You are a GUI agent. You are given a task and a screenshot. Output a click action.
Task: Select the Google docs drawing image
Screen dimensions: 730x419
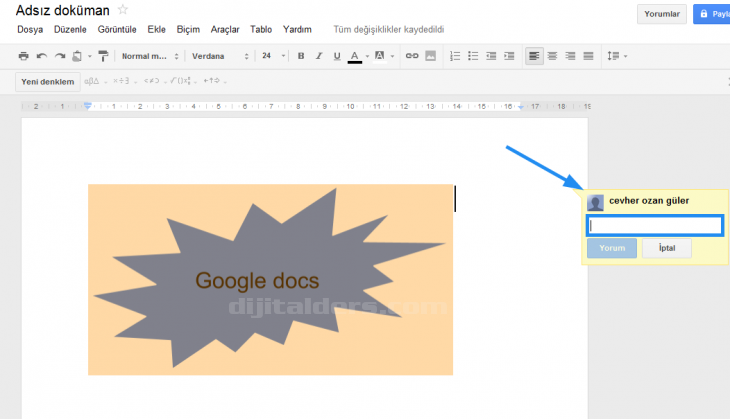(x=270, y=280)
